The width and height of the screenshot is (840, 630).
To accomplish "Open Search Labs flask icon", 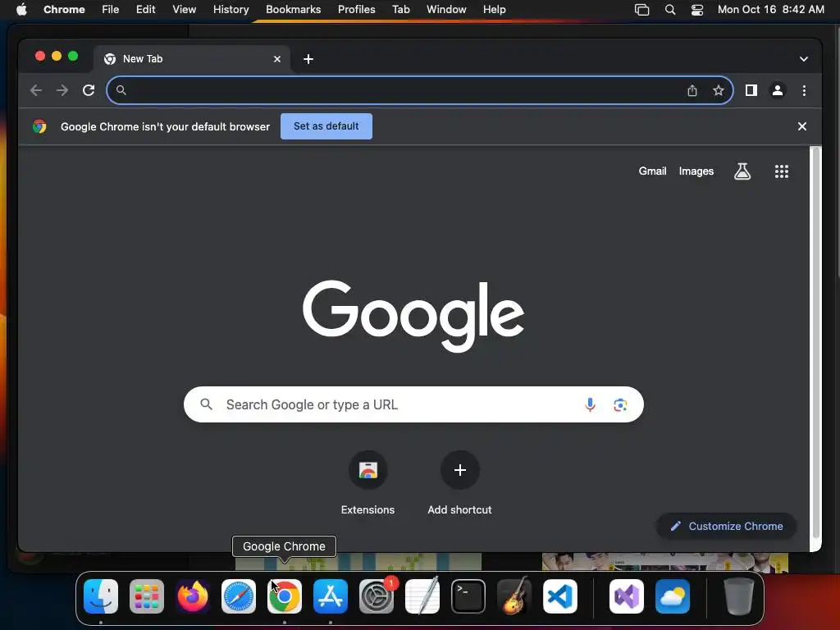I will pos(742,171).
